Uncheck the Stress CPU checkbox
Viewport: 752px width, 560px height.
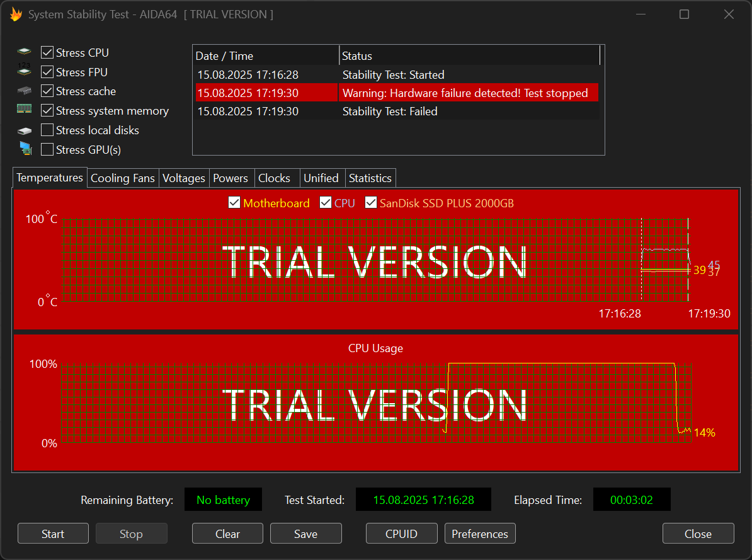coord(47,52)
